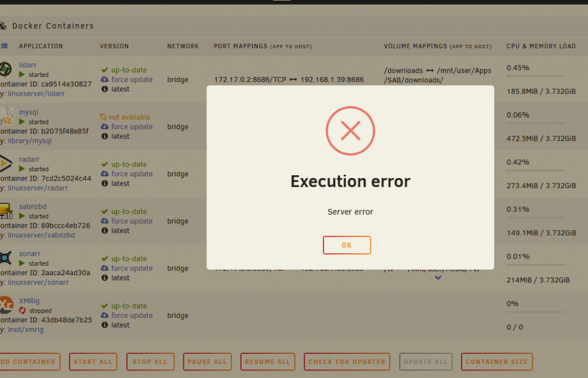Image resolution: width=588 pixels, height=378 pixels.
Task: Open the sonarr application link
Action: [x=29, y=254]
